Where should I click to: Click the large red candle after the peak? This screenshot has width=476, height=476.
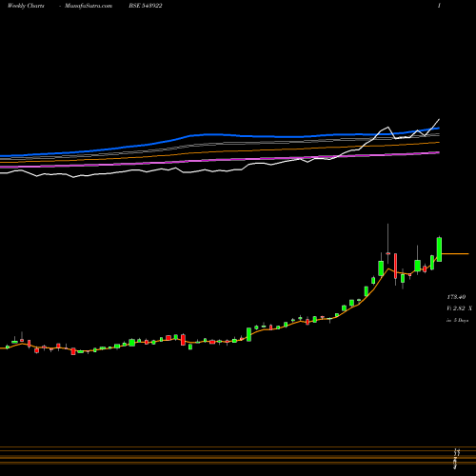[395, 266]
